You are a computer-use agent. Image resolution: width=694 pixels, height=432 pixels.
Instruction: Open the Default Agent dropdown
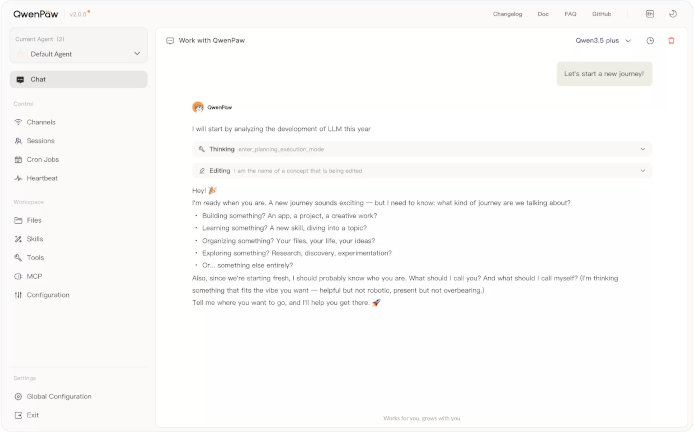(x=79, y=54)
